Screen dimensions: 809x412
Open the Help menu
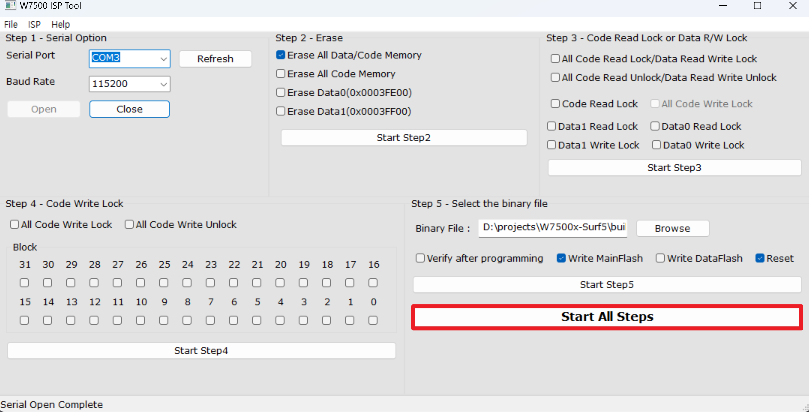pos(61,23)
